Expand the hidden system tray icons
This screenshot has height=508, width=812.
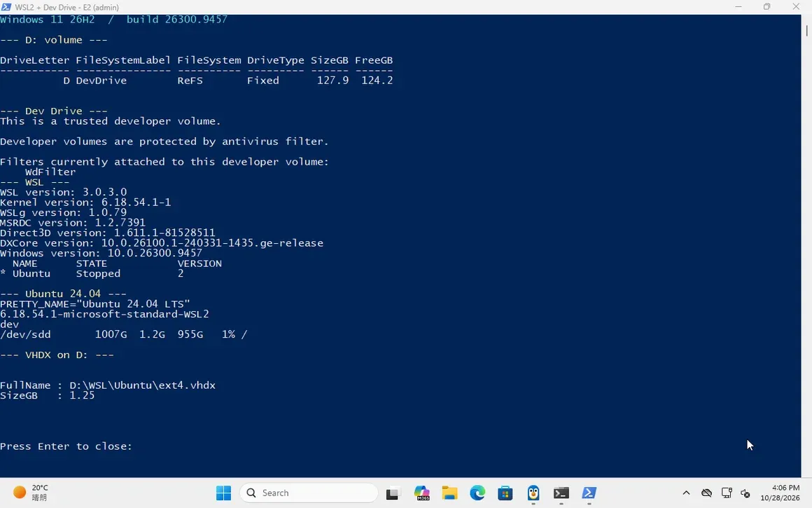[x=686, y=493]
